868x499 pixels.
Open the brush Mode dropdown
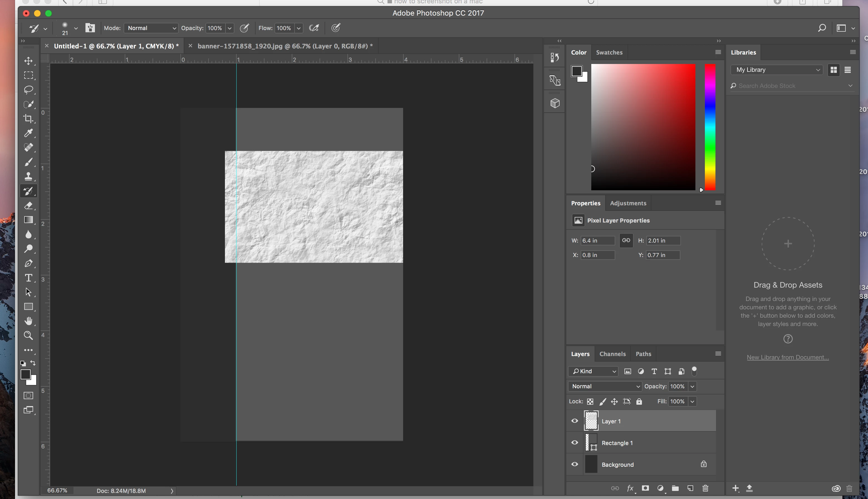tap(151, 28)
